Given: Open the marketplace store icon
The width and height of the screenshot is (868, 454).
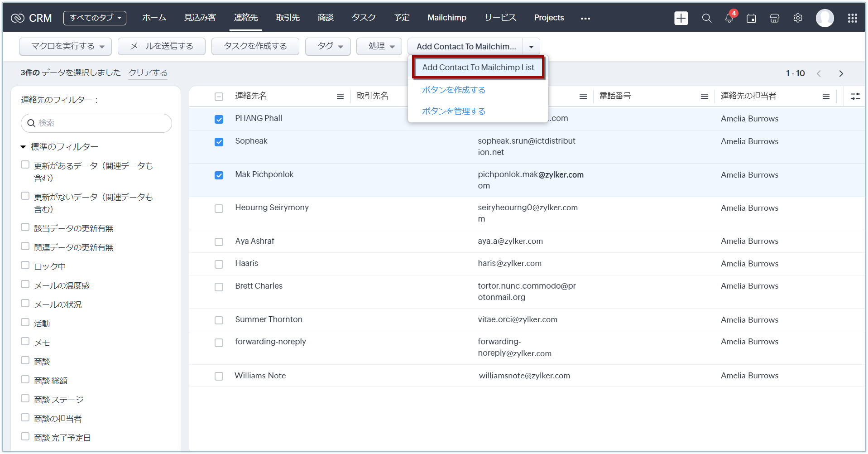Looking at the screenshot, I should [x=774, y=18].
